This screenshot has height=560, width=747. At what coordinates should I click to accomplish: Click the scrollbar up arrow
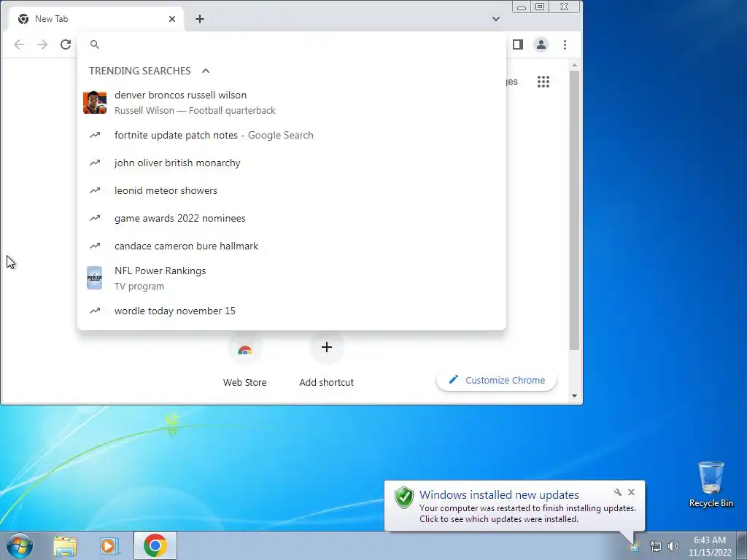click(575, 65)
